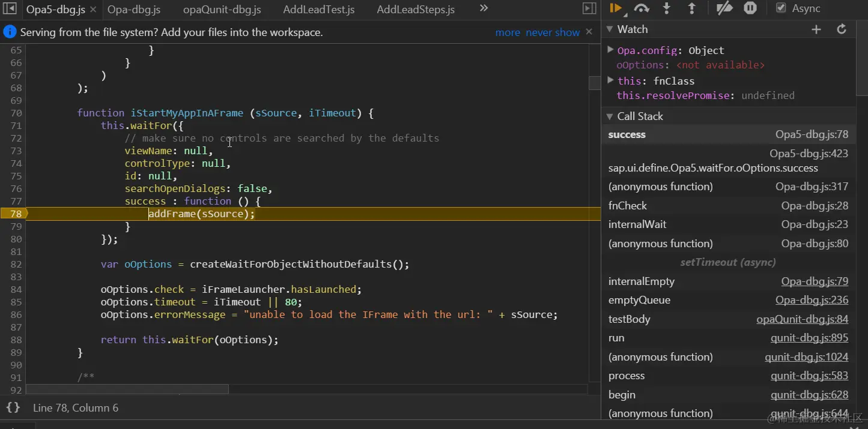Select the 'run' call stack frame
This screenshot has width=868, height=429.
point(728,338)
